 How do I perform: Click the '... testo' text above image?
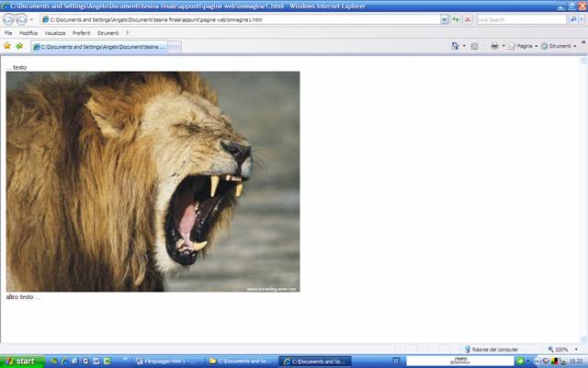click(x=17, y=67)
